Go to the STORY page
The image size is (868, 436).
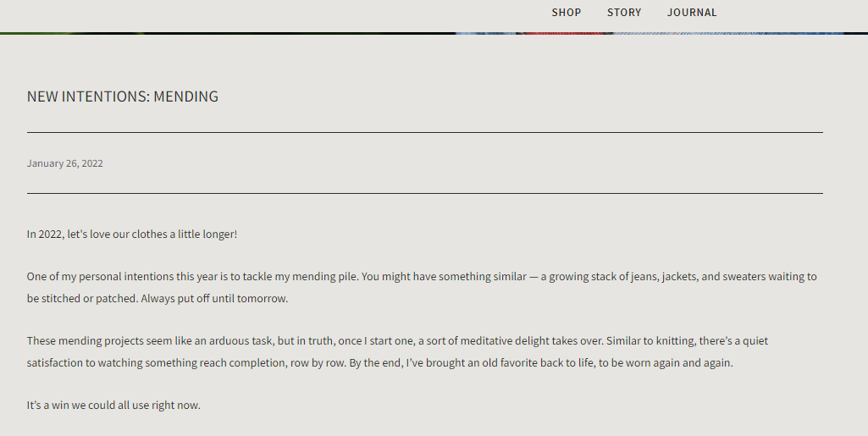coord(624,13)
